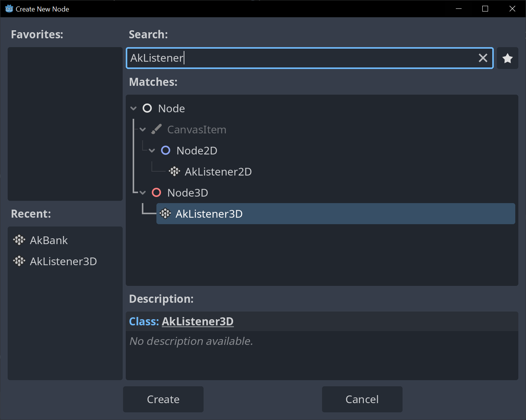
Task: Maximize the Create New Node window
Action: click(x=485, y=8)
